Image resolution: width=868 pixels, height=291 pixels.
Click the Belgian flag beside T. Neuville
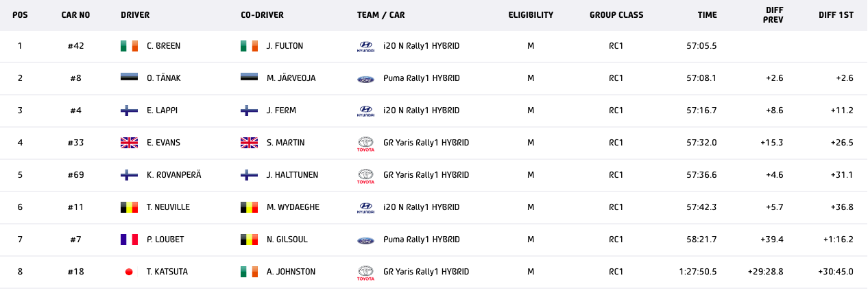pos(129,207)
